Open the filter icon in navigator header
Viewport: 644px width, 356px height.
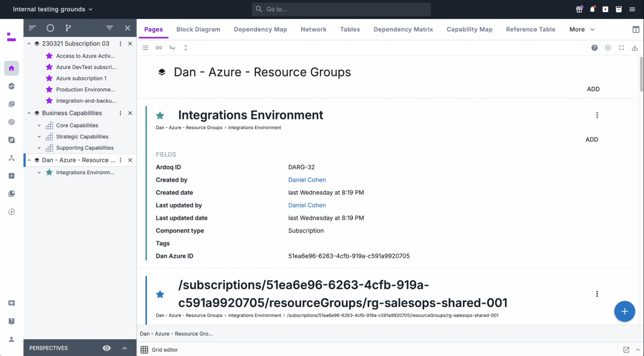(110, 28)
